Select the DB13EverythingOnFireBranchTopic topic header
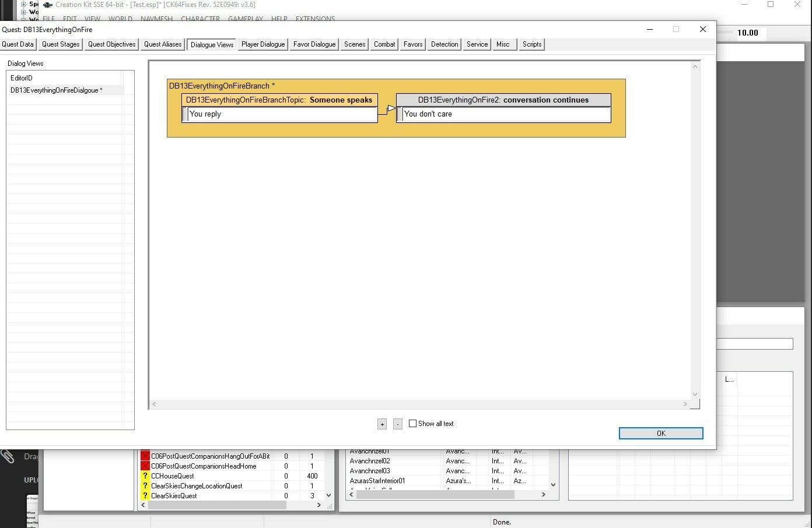This screenshot has width=812, height=528. point(279,100)
